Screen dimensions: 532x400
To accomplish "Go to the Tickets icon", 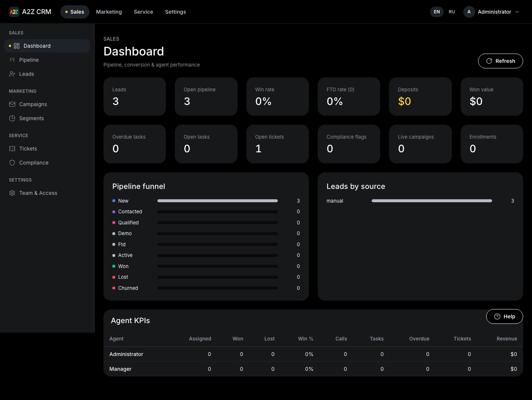I will tap(12, 149).
